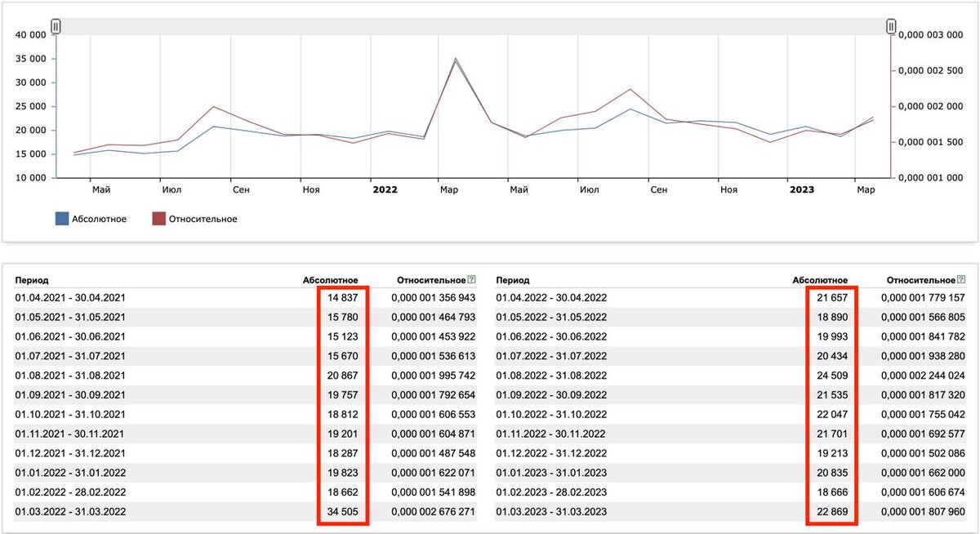
Task: Open the help icon beside Относительное above 0,000 001 779 157
Action: pyautogui.click(x=961, y=280)
